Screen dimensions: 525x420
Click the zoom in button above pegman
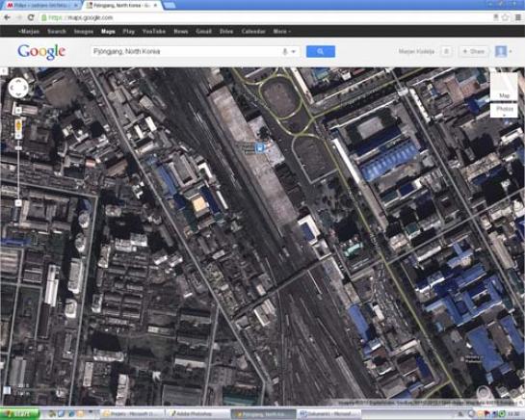point(18,110)
